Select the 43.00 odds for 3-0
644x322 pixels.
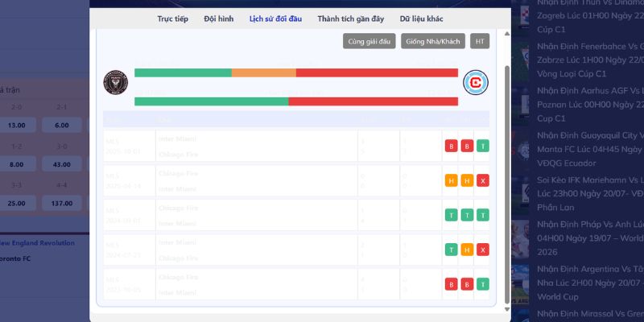62,164
